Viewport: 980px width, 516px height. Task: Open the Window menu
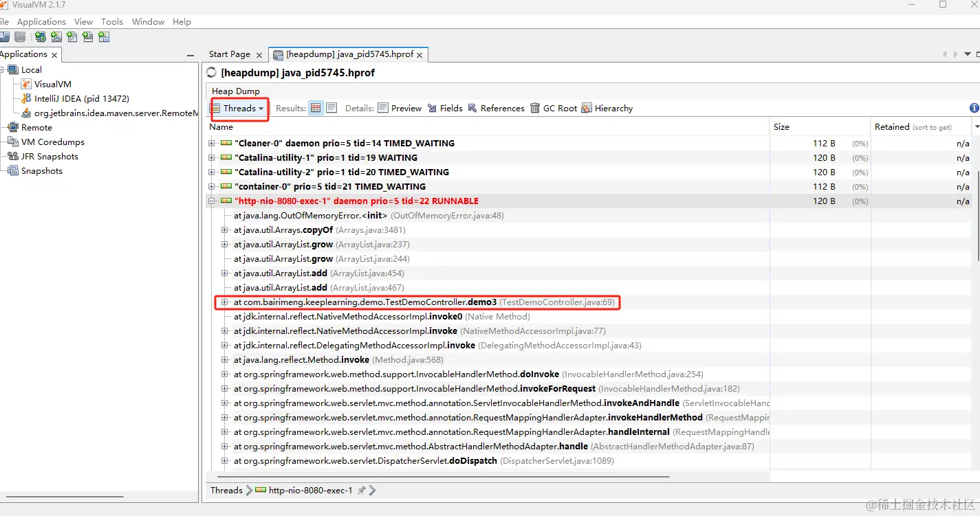click(148, 22)
